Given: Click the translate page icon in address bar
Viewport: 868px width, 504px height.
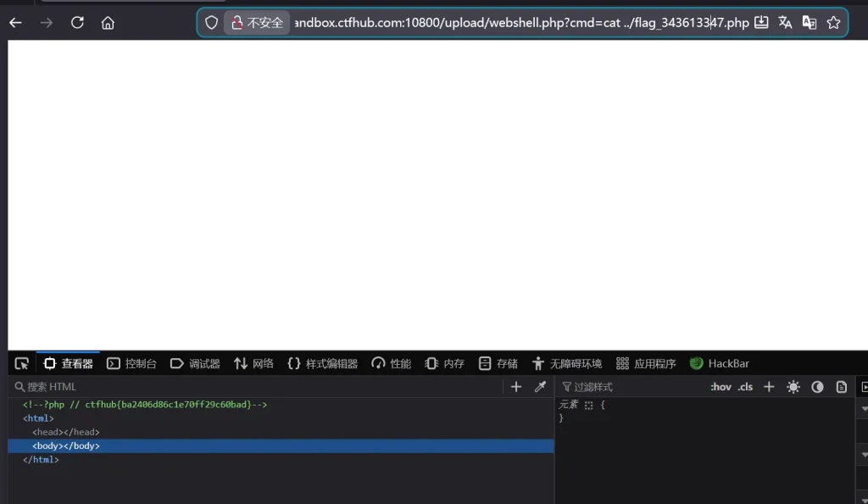Looking at the screenshot, I should tap(785, 23).
